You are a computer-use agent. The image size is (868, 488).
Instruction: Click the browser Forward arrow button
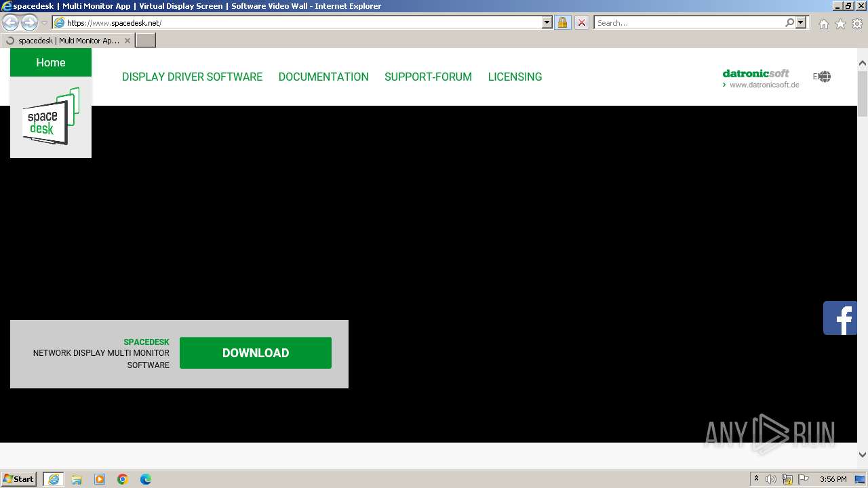(x=29, y=22)
